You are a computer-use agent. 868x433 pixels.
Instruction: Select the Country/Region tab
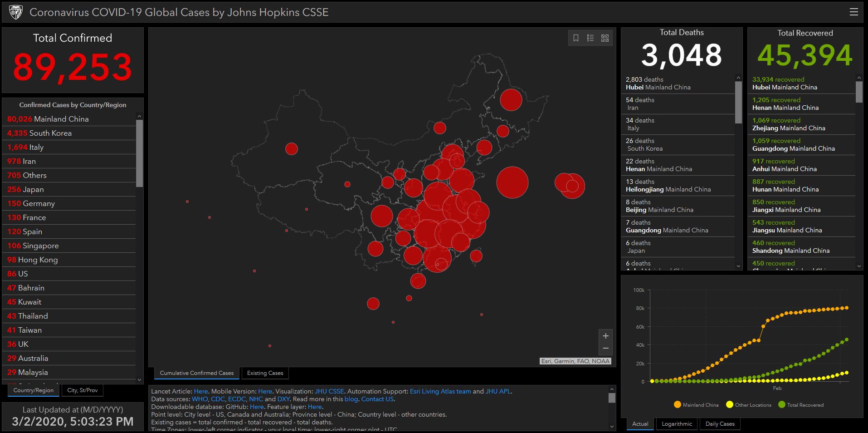tap(34, 390)
